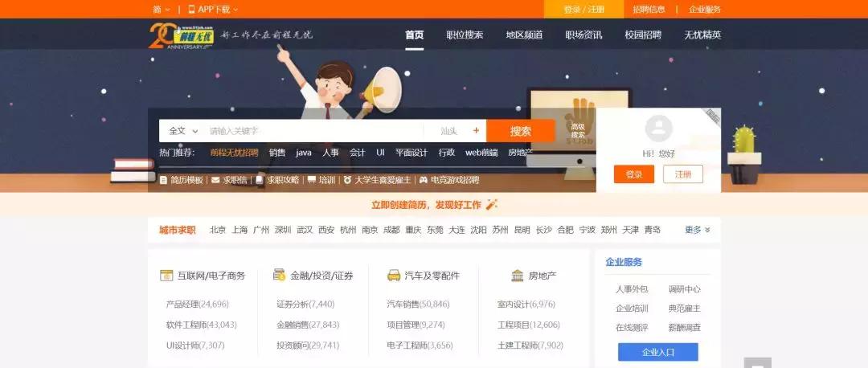868x368 pixels.
Task: Open 地区频道 in navigation
Action: pos(524,35)
